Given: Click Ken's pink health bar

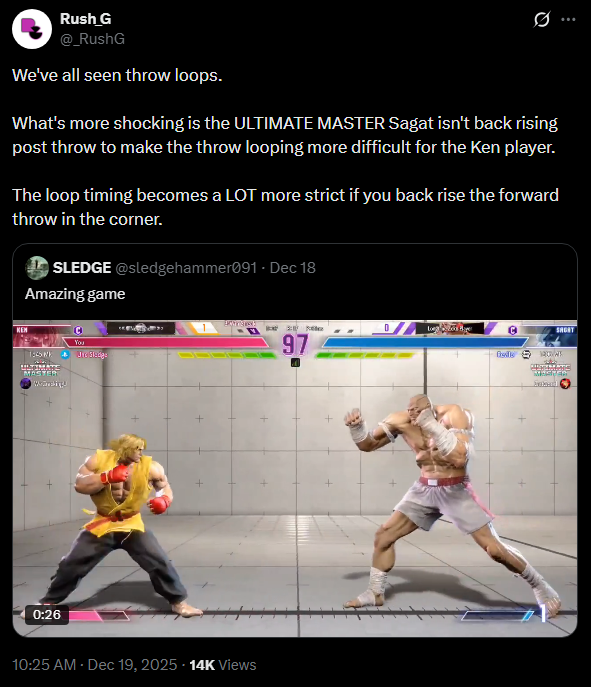Looking at the screenshot, I should click(x=165, y=343).
